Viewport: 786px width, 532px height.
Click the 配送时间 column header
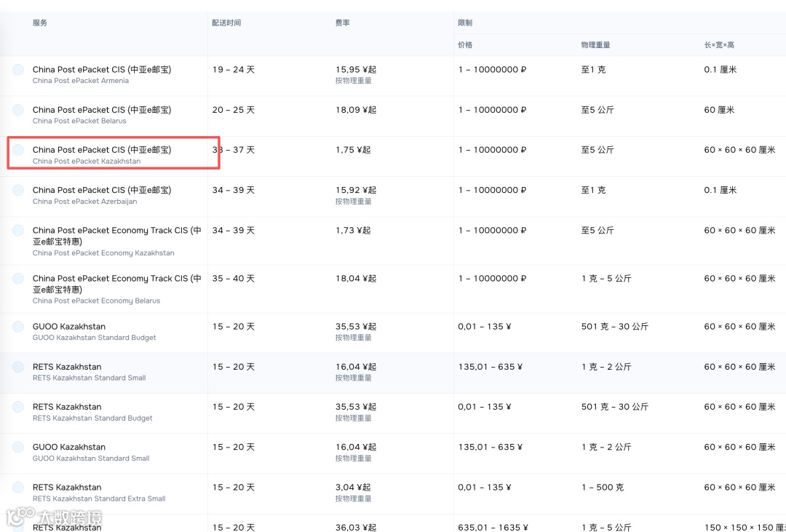(x=226, y=23)
